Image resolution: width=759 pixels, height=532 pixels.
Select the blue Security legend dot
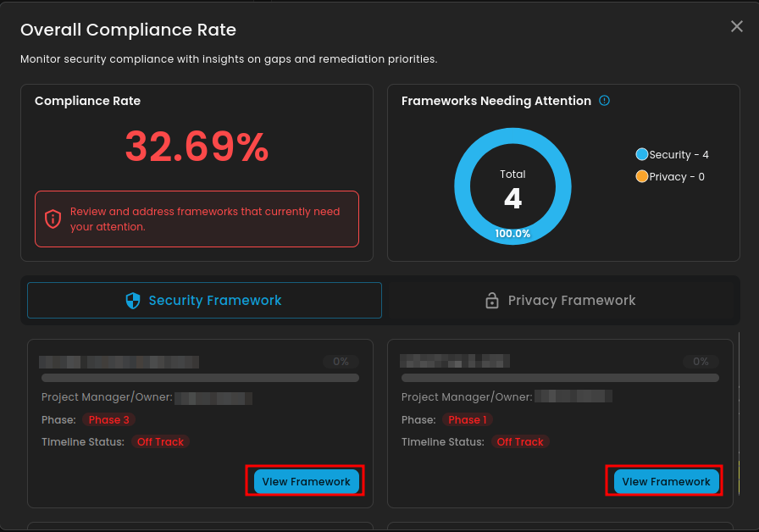coord(641,155)
